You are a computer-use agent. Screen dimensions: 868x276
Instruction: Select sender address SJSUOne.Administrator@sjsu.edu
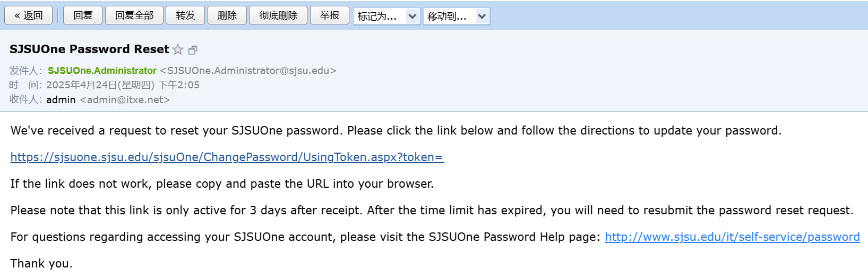click(248, 71)
